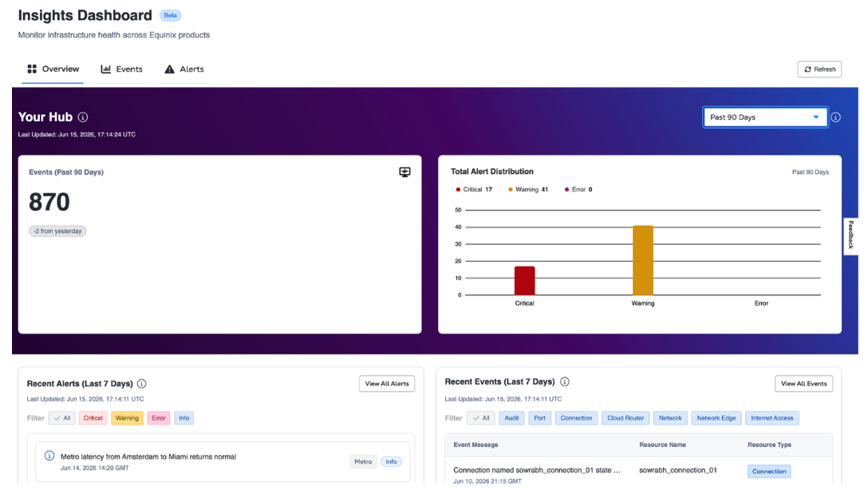
Task: Open the Feedback side tab
Action: click(x=850, y=235)
